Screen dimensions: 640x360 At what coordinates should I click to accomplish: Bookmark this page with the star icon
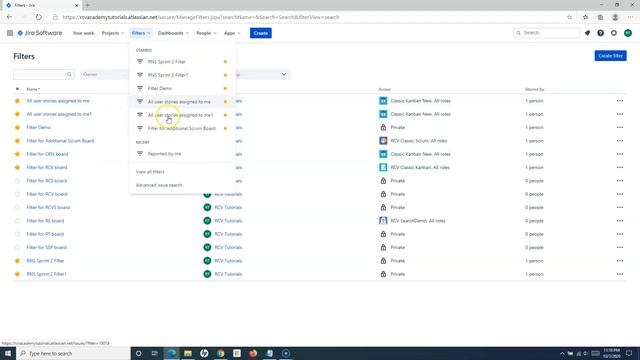tap(569, 17)
